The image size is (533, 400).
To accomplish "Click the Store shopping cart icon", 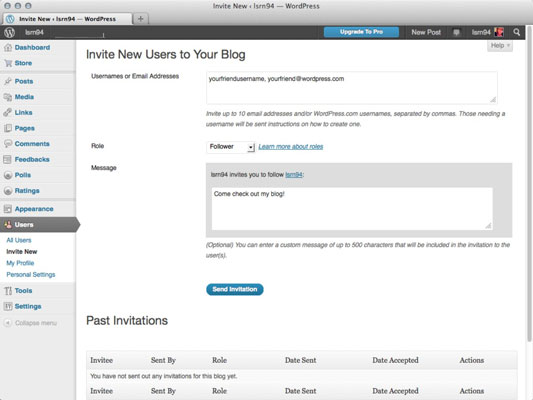I will click(8, 63).
